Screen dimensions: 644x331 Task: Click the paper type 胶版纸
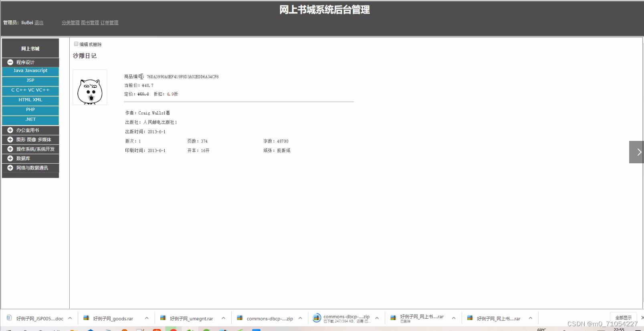284,151
